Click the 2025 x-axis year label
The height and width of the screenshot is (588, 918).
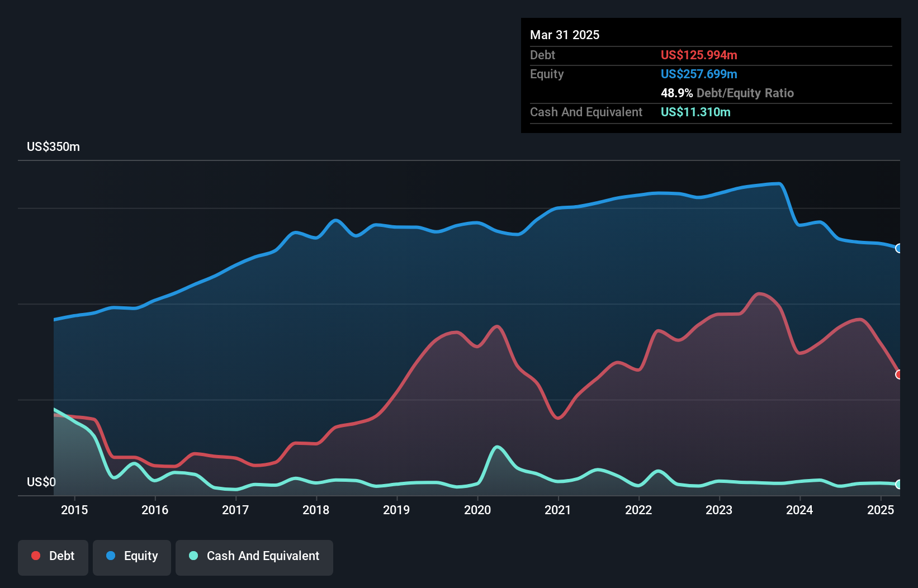coord(881,510)
